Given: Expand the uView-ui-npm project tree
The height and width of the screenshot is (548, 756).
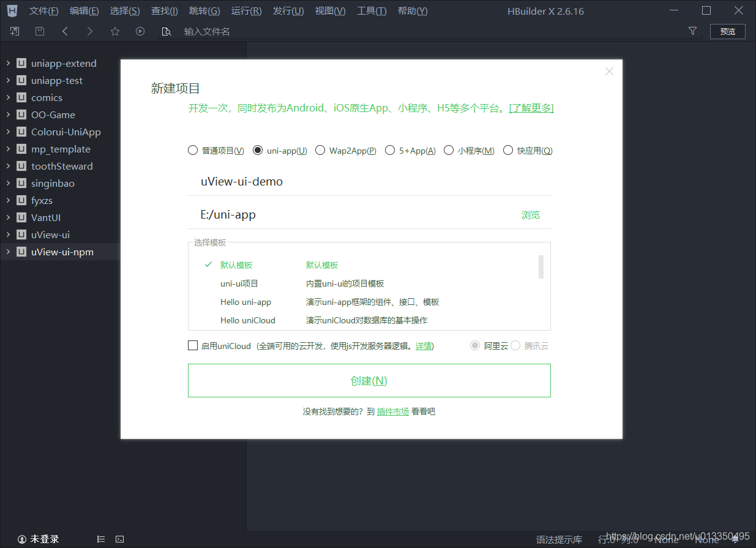Looking at the screenshot, I should point(8,252).
